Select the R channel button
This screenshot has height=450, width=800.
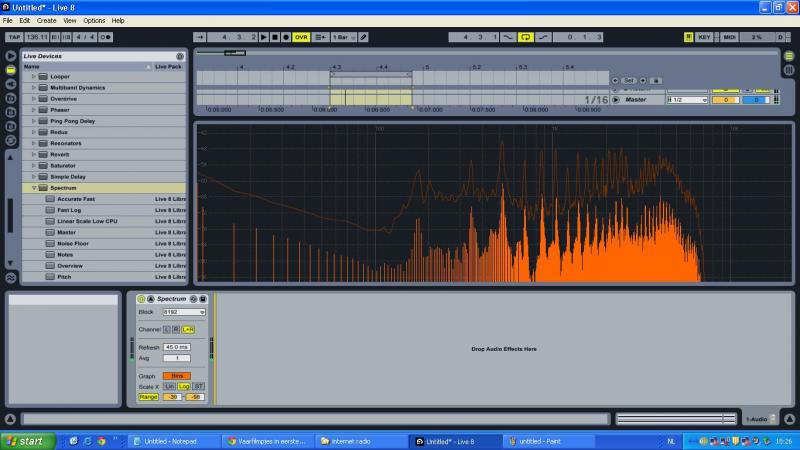coord(176,330)
